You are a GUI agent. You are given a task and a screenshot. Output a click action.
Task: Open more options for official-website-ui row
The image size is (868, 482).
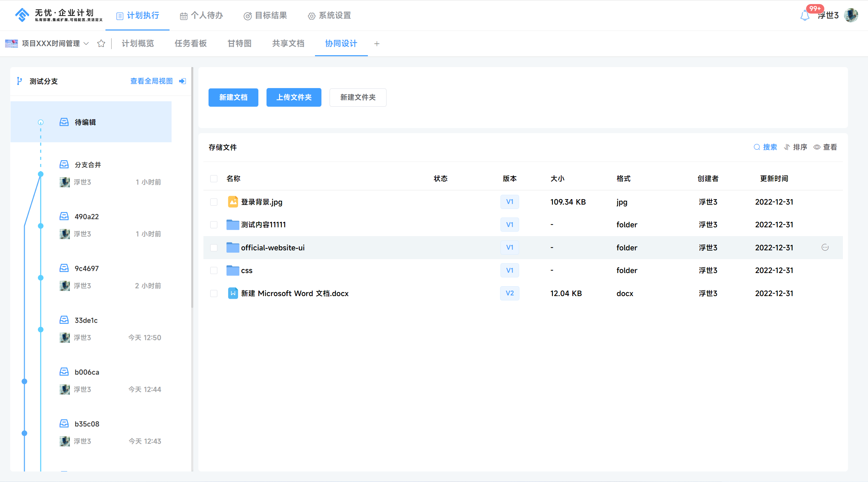pos(825,248)
